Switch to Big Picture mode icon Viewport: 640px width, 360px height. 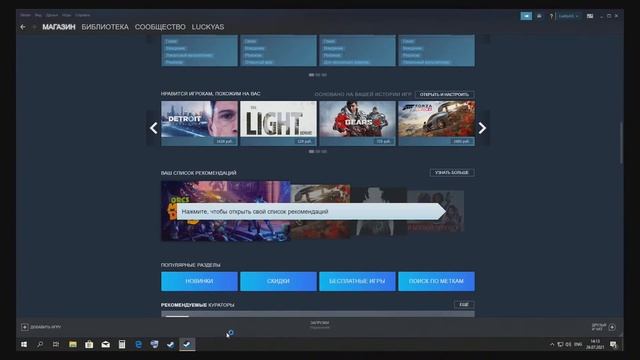[590, 16]
